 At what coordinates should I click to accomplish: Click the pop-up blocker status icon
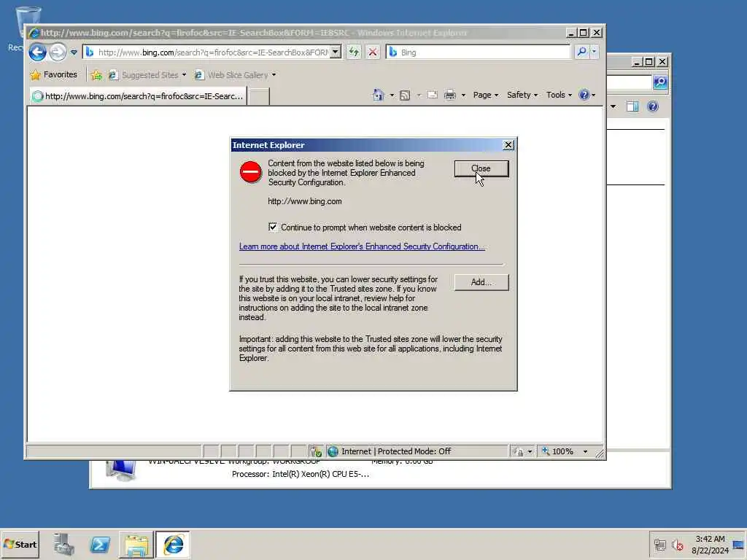tap(316, 451)
